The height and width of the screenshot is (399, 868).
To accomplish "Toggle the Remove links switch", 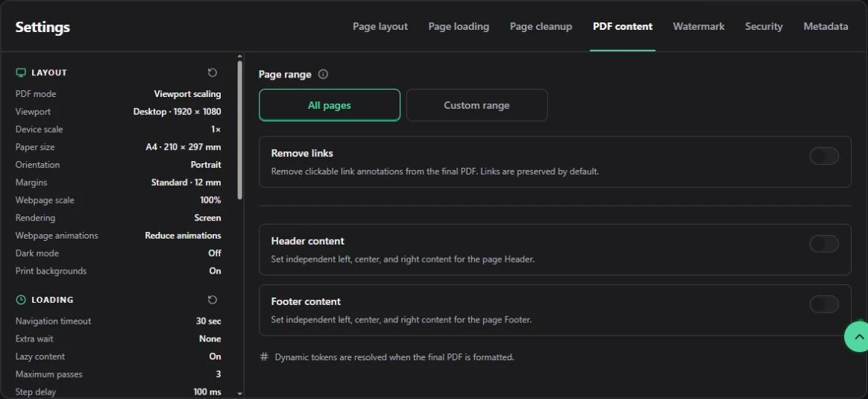I will pos(824,156).
